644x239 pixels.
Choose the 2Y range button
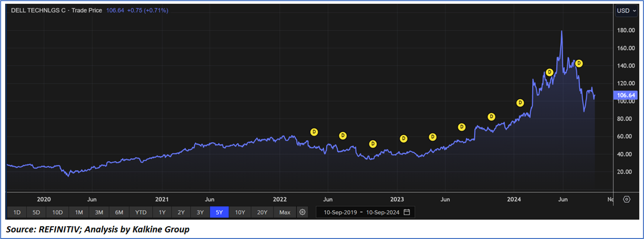click(181, 212)
